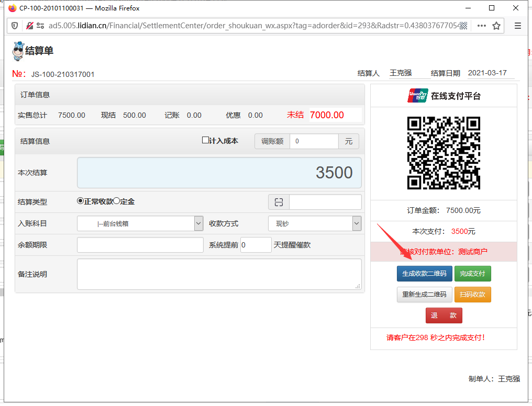Open the page actions three-dot menu
The image size is (532, 406).
coord(481,26)
